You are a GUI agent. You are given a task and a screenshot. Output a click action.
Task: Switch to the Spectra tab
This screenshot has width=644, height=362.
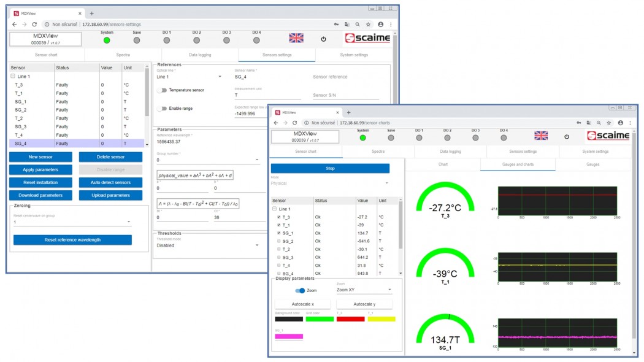click(124, 55)
